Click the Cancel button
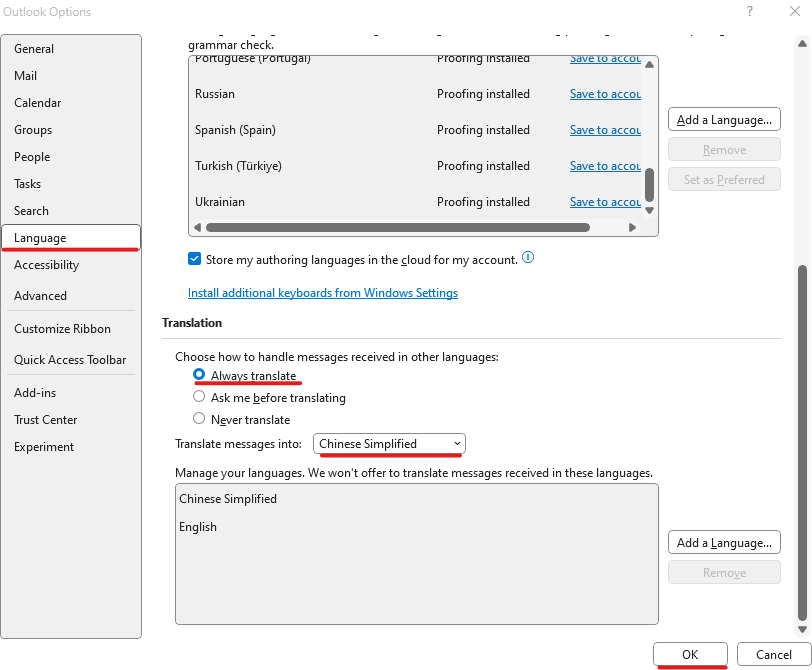This screenshot has height=670, width=812. (x=774, y=654)
